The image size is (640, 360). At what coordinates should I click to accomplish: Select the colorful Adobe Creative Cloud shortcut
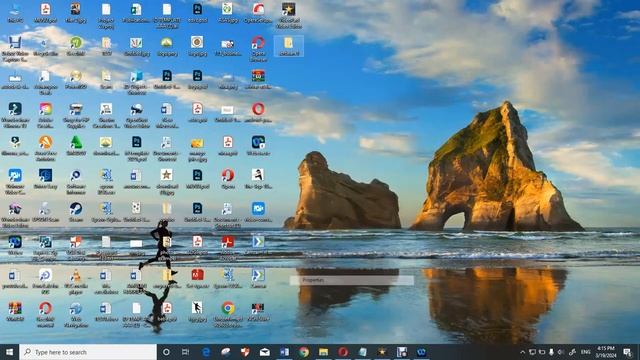coord(45,114)
